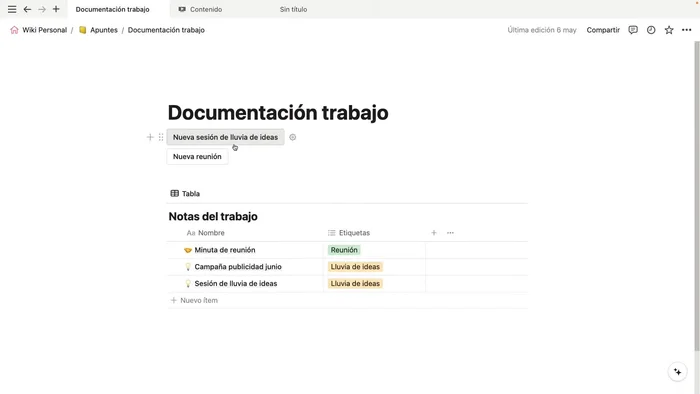Switch to the Sin título tab
The width and height of the screenshot is (700, 394).
tap(293, 9)
